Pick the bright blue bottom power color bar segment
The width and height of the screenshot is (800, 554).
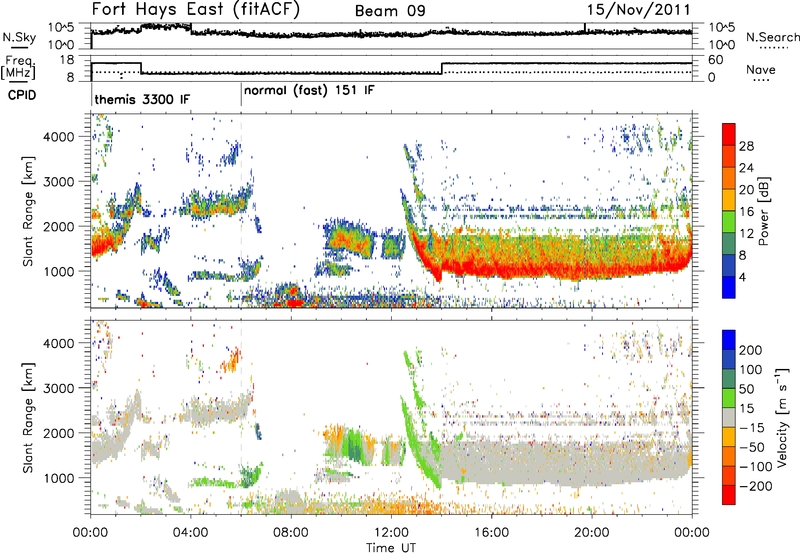(x=729, y=288)
